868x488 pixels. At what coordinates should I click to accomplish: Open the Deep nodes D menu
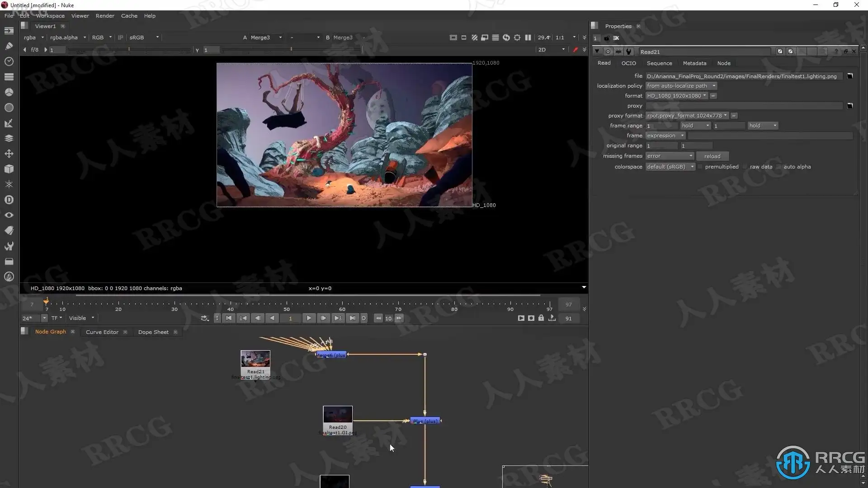(x=9, y=200)
